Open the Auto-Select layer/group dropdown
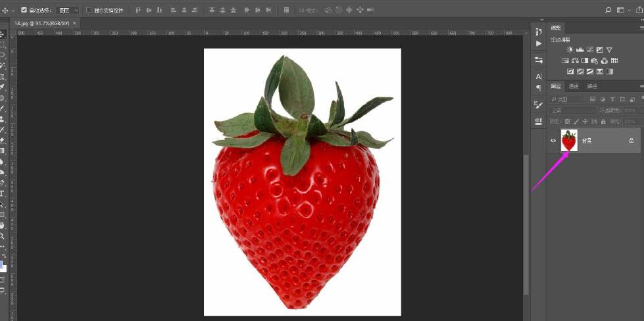The width and height of the screenshot is (644, 321). click(68, 10)
